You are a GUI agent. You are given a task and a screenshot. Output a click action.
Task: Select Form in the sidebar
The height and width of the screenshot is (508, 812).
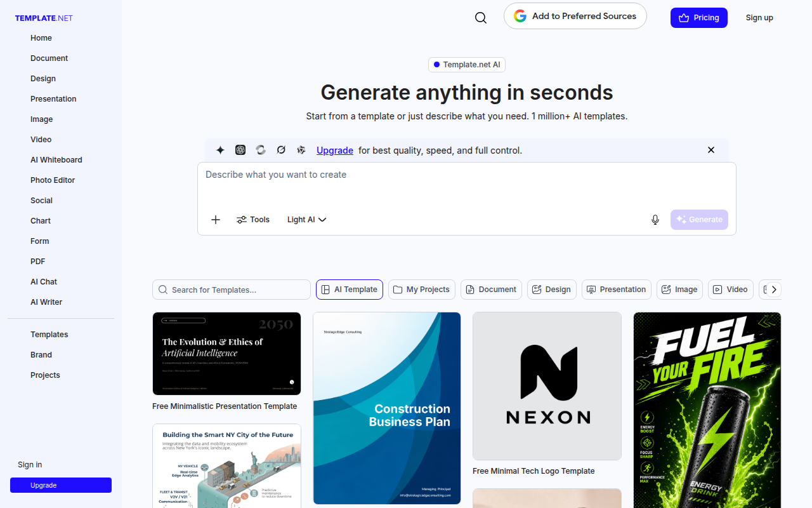click(40, 241)
